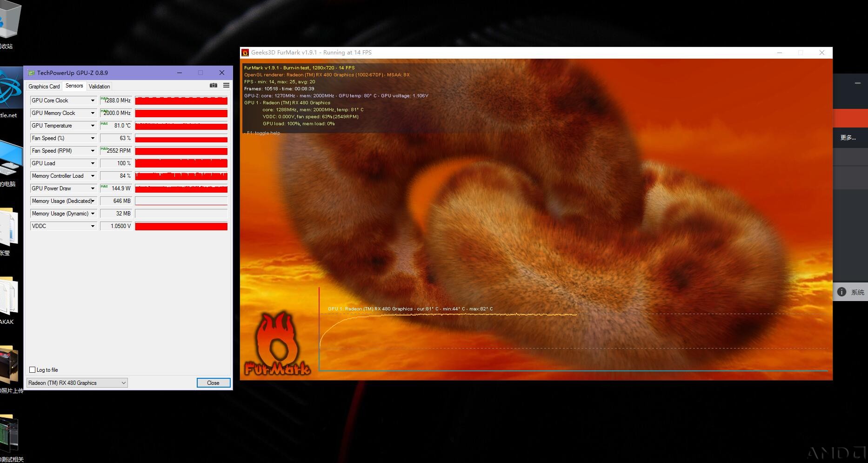This screenshot has height=463, width=868.
Task: Open the 测试相关 desktop folder
Action: [9, 438]
